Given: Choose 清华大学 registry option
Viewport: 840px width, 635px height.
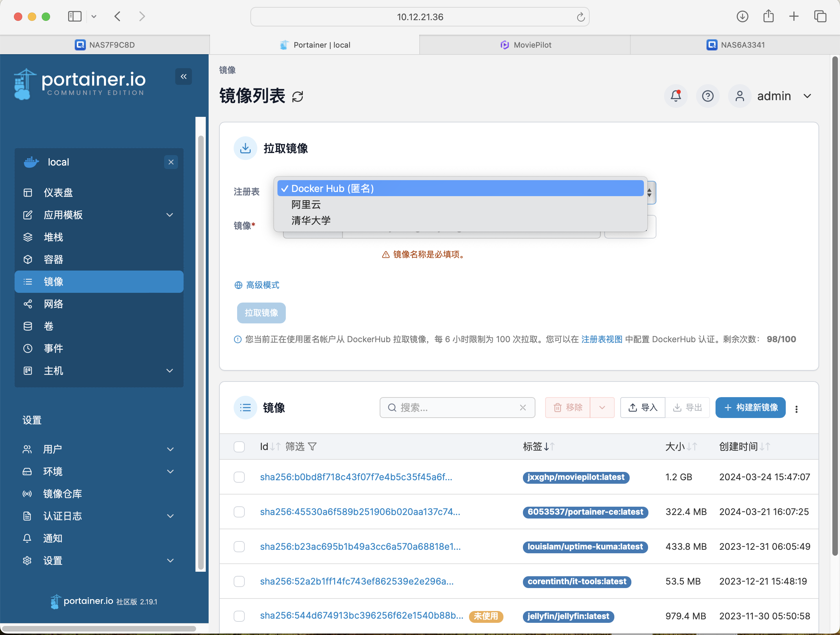Looking at the screenshot, I should tap(460, 220).
